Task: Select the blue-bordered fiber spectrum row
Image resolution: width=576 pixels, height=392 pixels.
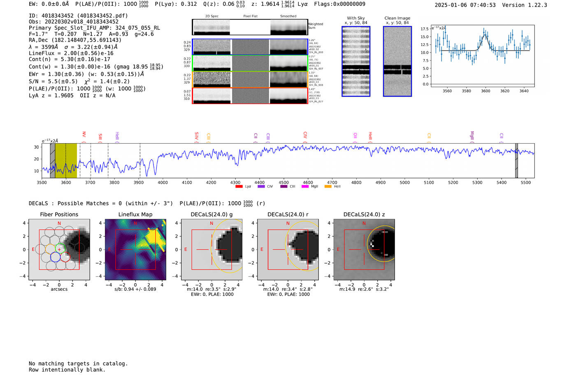Action: (250, 47)
